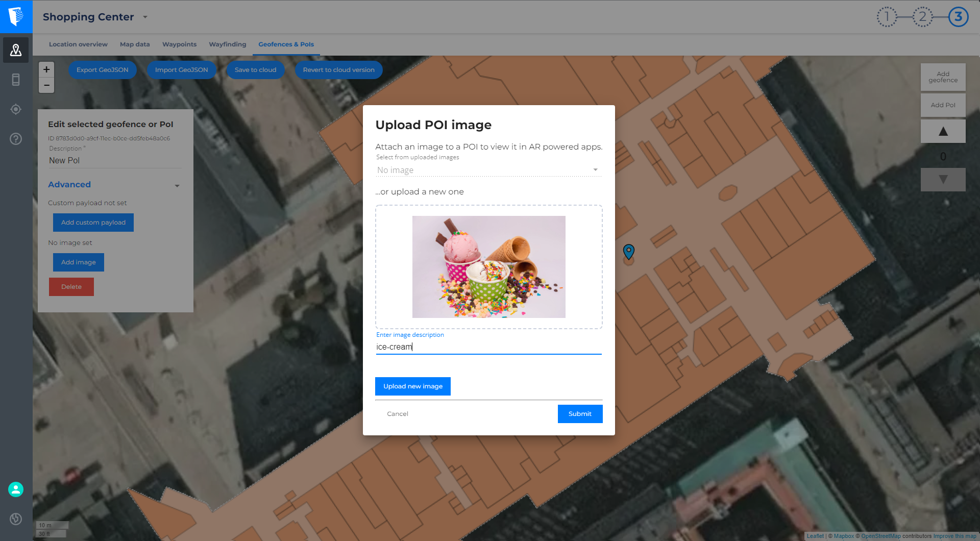Go to step 1 in progress indicator
Viewport: 980px width, 541px height.
(x=887, y=17)
